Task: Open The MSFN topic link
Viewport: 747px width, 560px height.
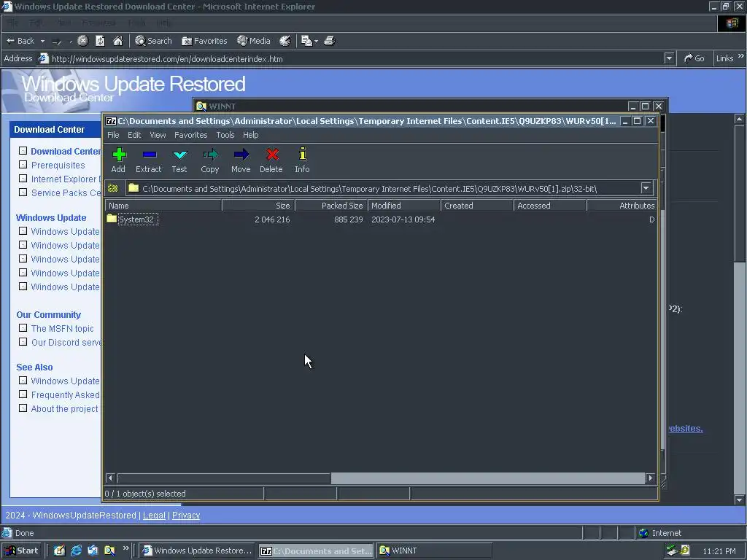Action: [x=63, y=329]
